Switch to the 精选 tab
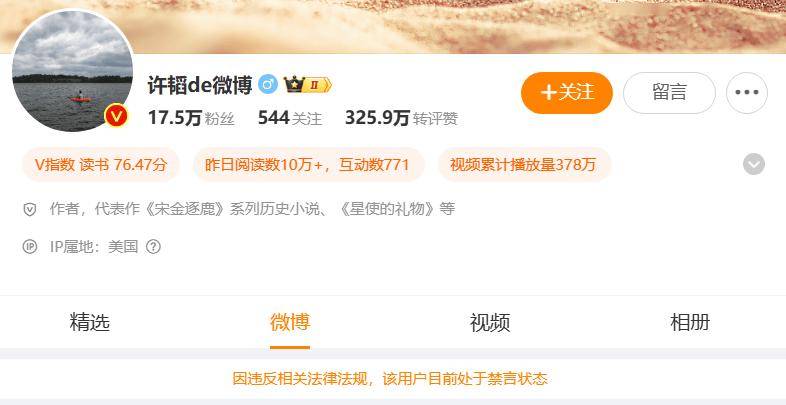Image resolution: width=786 pixels, height=405 pixels. coord(90,322)
